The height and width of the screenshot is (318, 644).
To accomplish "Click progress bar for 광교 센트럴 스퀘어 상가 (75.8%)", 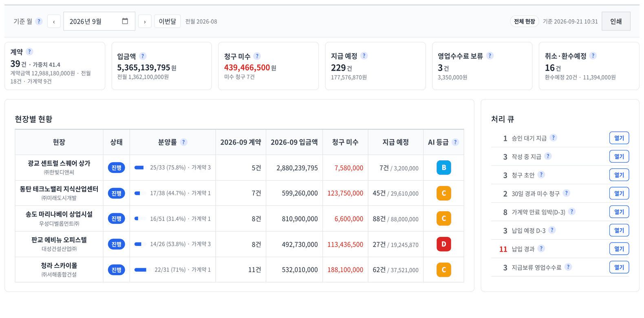I will click(140, 168).
